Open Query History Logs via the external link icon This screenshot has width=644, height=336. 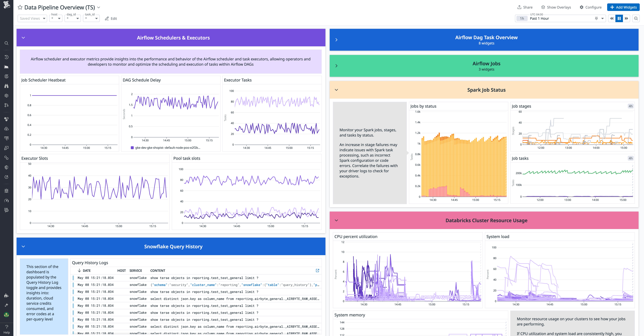click(317, 270)
